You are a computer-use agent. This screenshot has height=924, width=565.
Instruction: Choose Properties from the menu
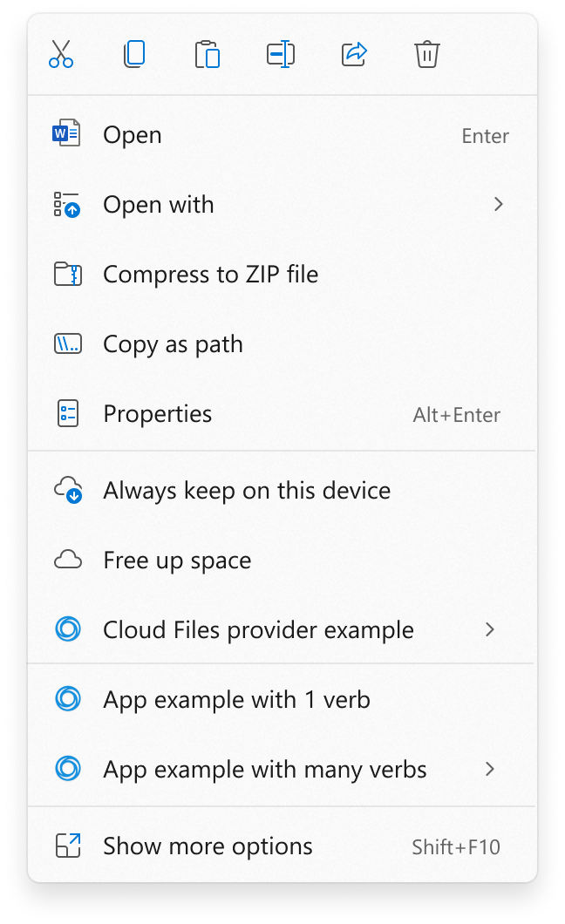point(157,413)
